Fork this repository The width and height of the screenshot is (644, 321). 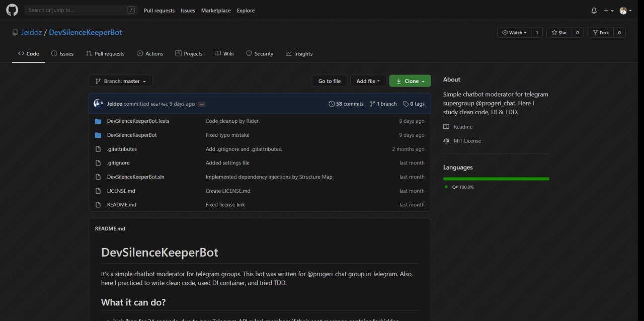[x=601, y=33]
